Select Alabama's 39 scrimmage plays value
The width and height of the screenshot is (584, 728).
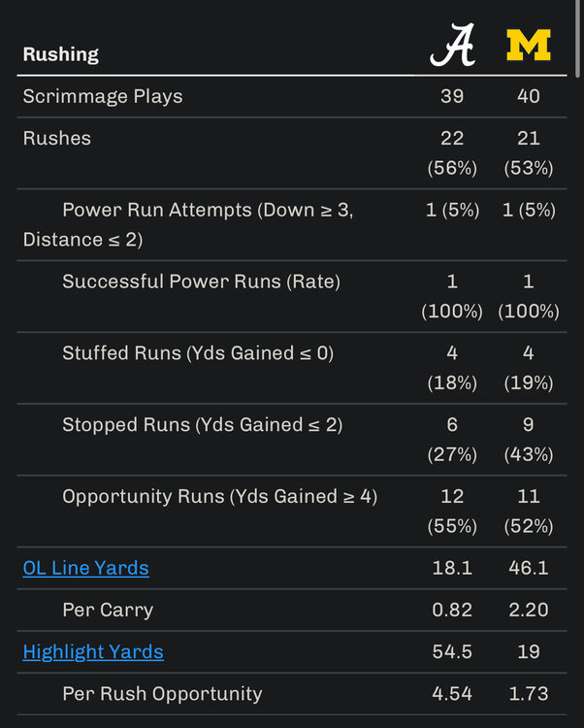click(x=452, y=96)
